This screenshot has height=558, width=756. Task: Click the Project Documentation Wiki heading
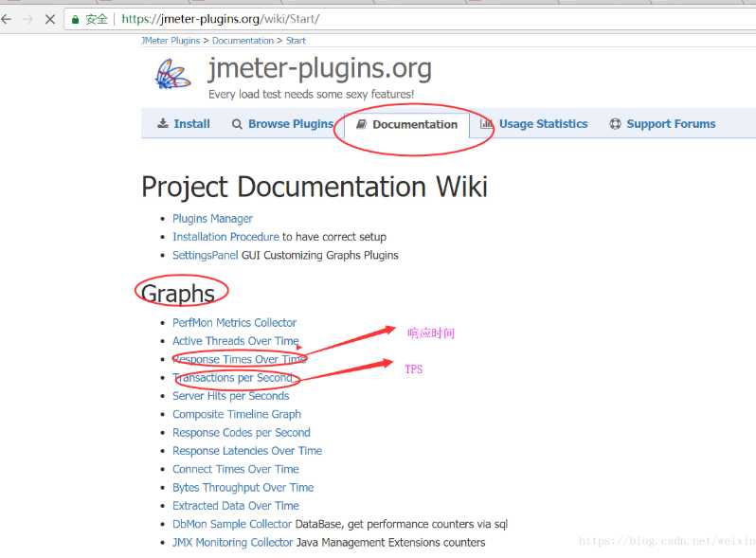tap(315, 187)
